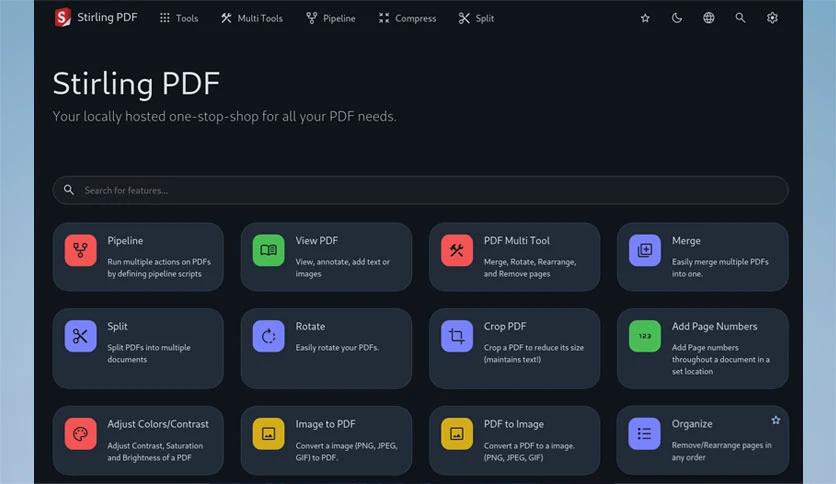836x484 pixels.
Task: Click the Split scissors card icon
Action: pyautogui.click(x=81, y=336)
